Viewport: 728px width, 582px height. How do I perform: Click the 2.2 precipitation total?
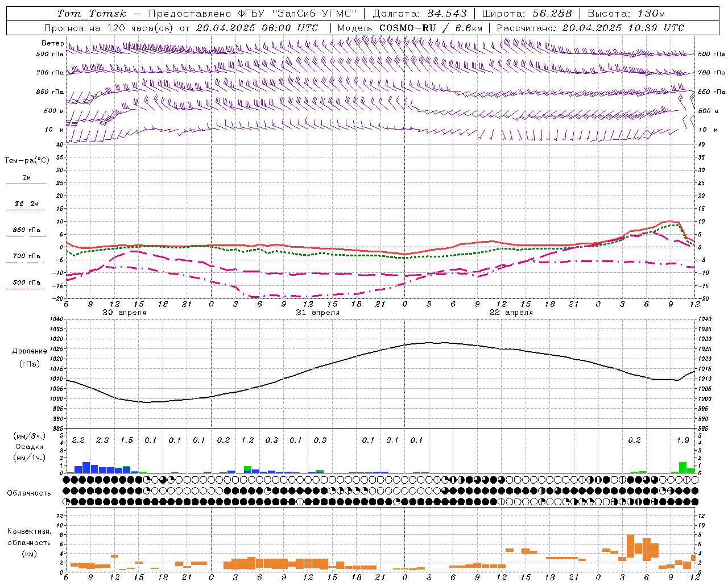tap(78, 440)
